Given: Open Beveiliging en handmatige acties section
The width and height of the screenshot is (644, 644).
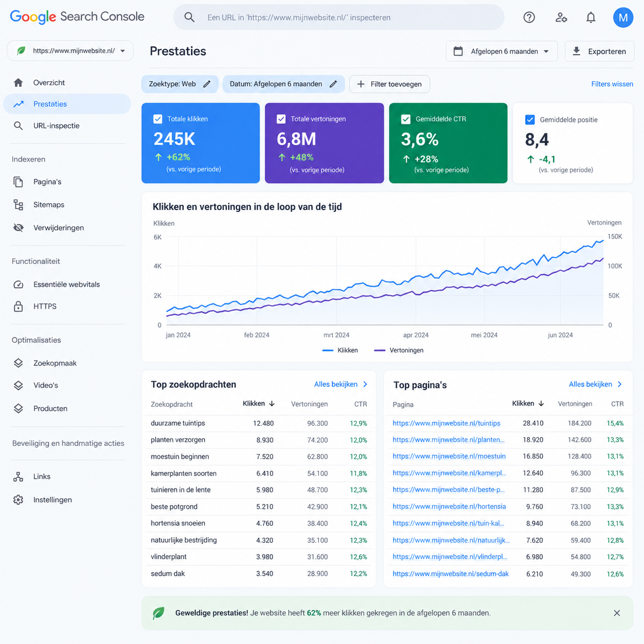Looking at the screenshot, I should pyautogui.click(x=68, y=443).
